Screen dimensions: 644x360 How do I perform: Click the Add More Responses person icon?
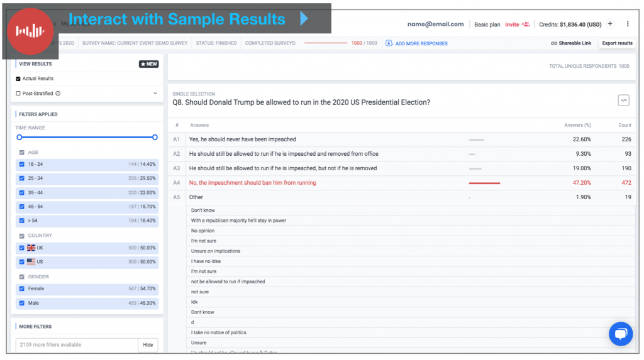click(389, 43)
